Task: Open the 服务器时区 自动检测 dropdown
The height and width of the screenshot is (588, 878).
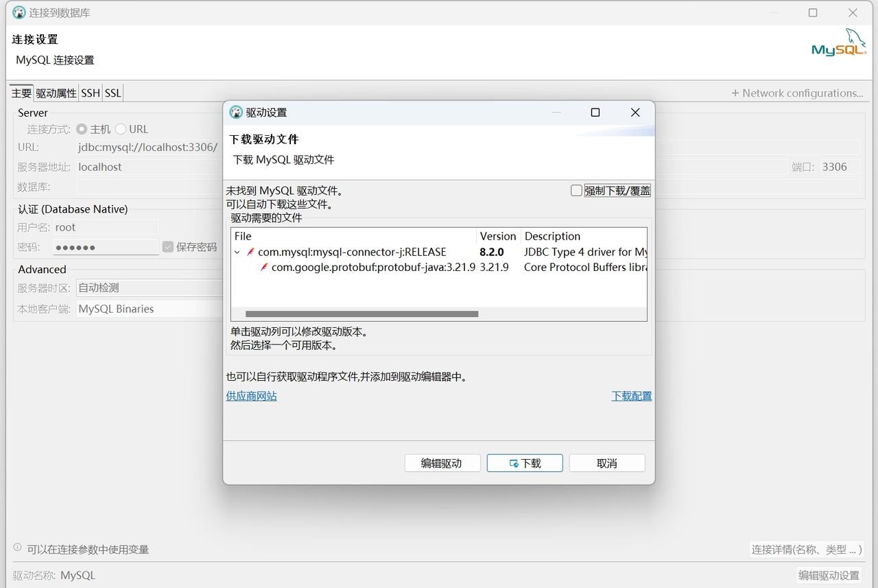Action: pyautogui.click(x=151, y=287)
